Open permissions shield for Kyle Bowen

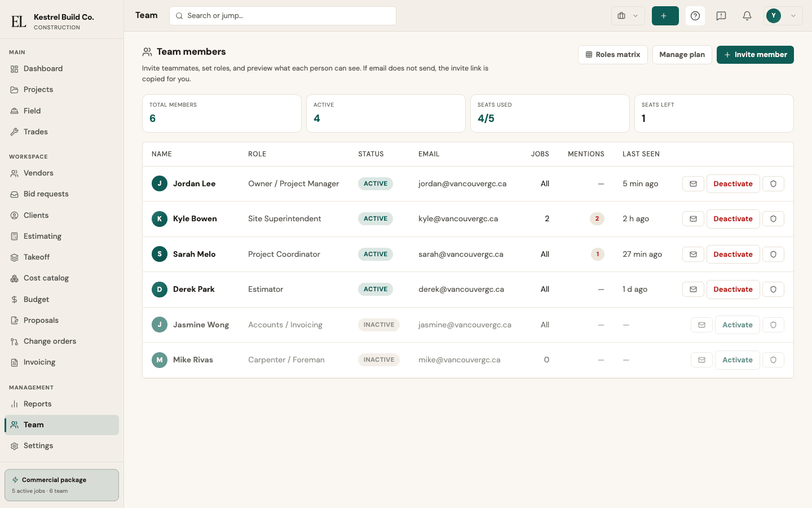click(773, 219)
